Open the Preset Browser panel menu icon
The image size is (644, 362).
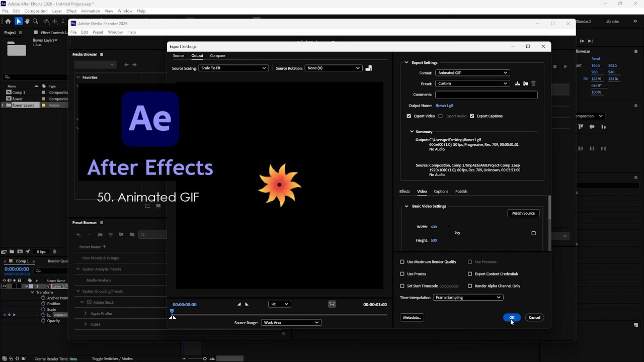[x=101, y=223]
